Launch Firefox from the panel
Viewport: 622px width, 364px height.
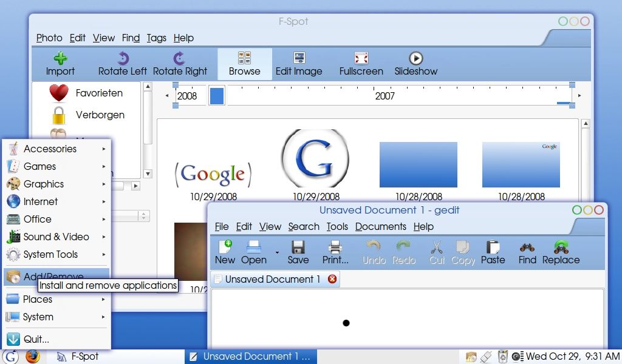click(x=33, y=357)
